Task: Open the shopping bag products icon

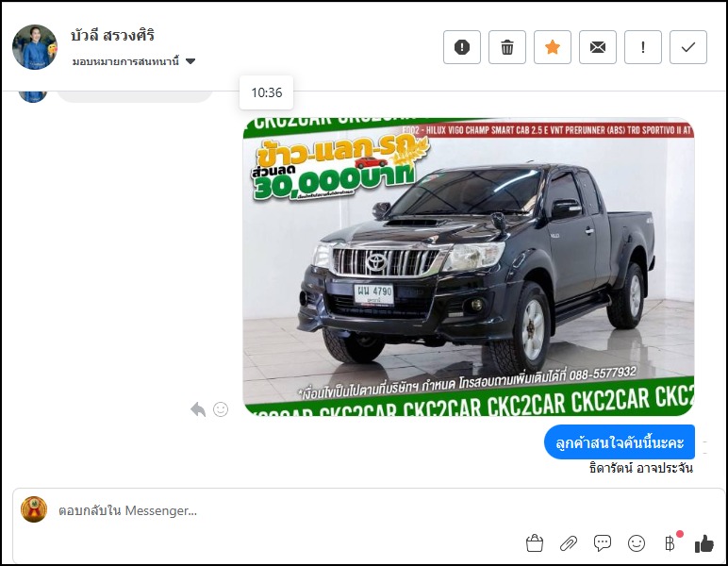Action: 535,542
